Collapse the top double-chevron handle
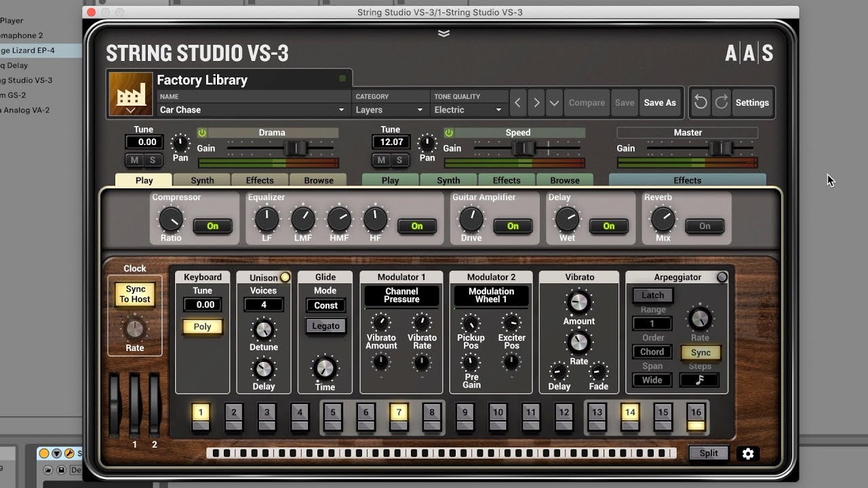Viewport: 868px width, 488px height. (443, 33)
